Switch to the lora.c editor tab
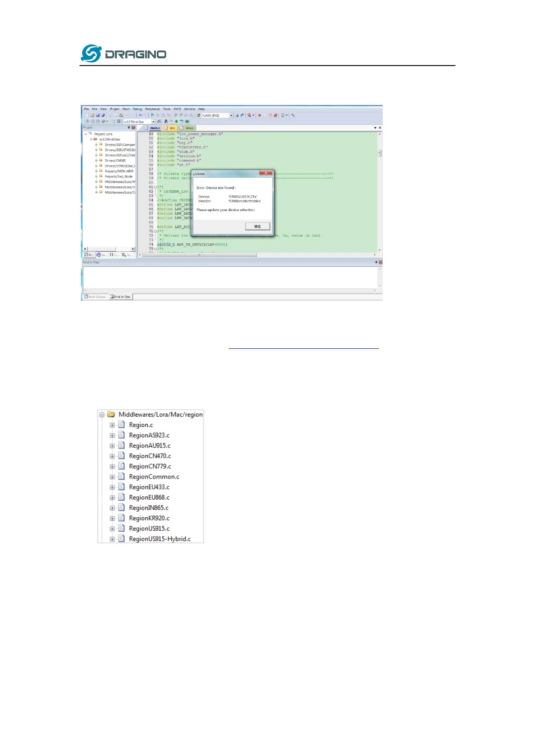Screen dimensions: 535x756 (x=187, y=128)
